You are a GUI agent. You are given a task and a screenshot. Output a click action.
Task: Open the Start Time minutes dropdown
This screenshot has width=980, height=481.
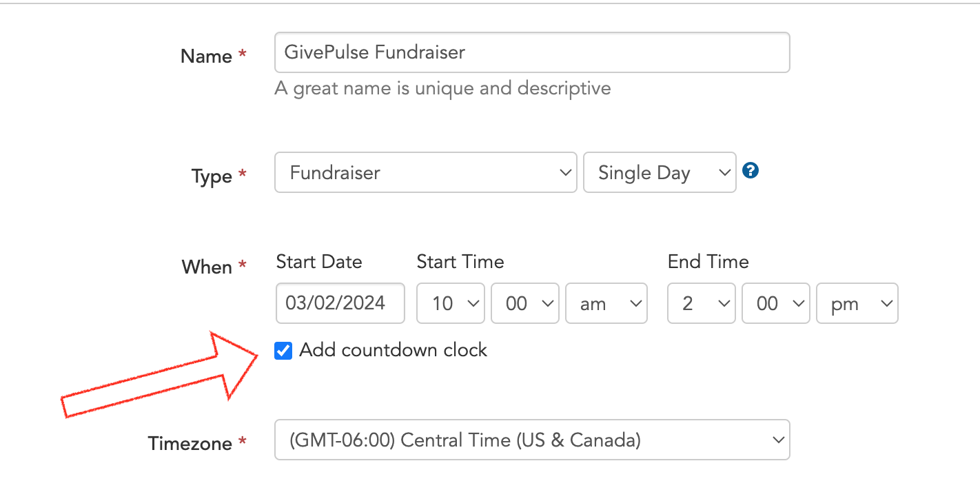(x=524, y=303)
